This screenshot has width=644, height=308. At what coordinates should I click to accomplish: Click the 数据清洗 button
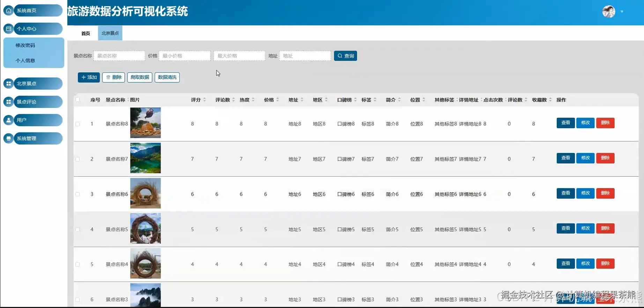click(x=167, y=77)
